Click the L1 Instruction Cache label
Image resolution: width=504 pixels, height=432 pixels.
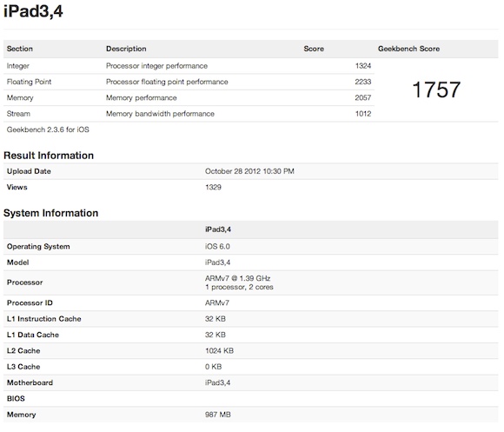[x=44, y=319]
